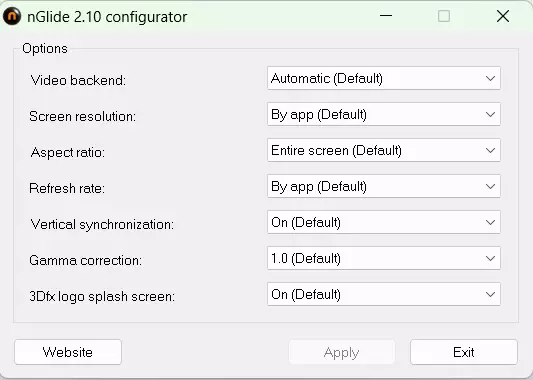Screen dimensions: 533x380
Task: Minimize the nGlide configurator window
Action: [x=386, y=16]
